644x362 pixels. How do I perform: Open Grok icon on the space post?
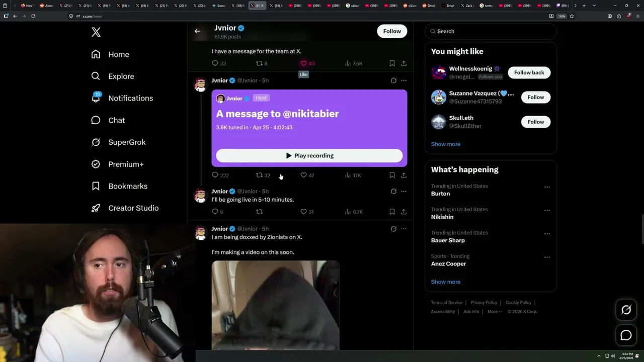pyautogui.click(x=393, y=80)
